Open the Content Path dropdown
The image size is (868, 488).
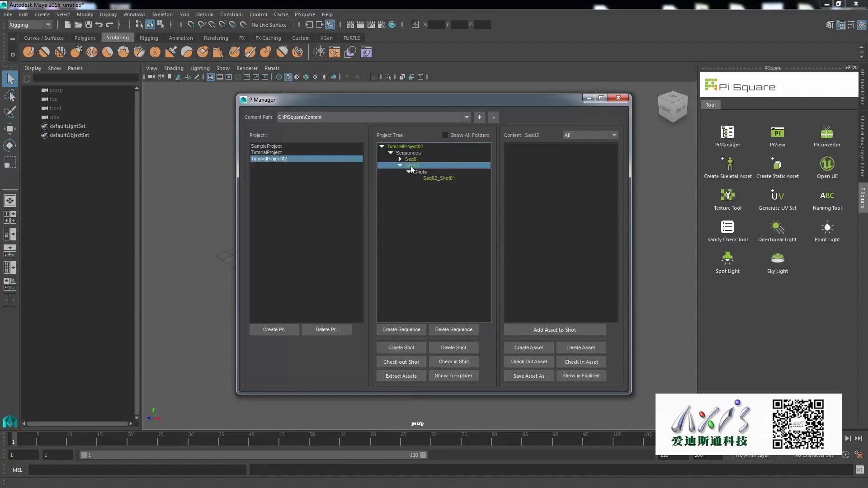467,117
